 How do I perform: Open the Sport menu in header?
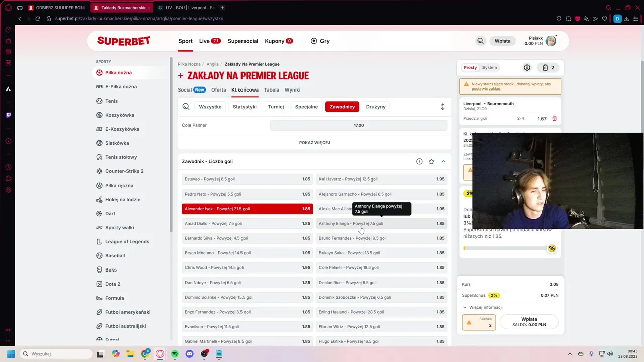pyautogui.click(x=185, y=41)
